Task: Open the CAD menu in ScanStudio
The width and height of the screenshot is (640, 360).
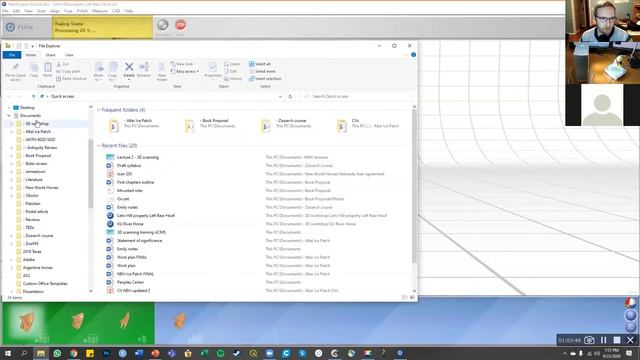Action: [116, 11]
